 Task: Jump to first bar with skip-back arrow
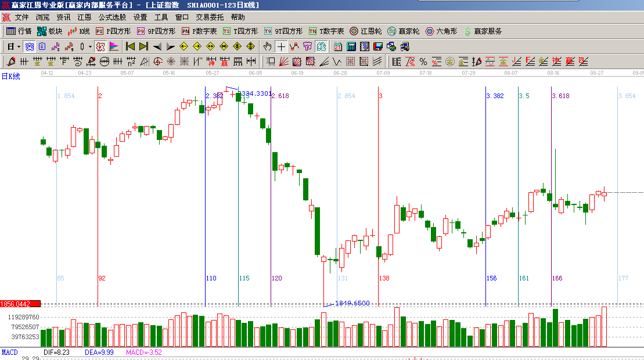click(x=130, y=46)
